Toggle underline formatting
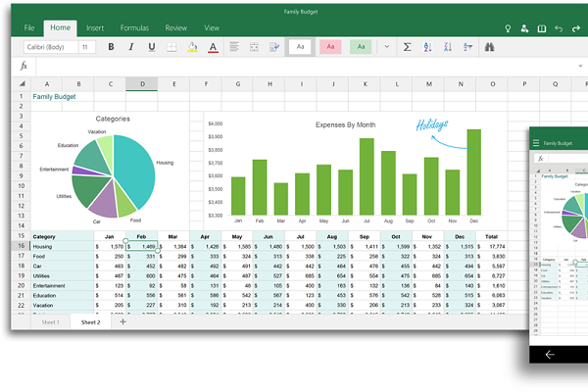The image size is (588, 392). pos(151,47)
